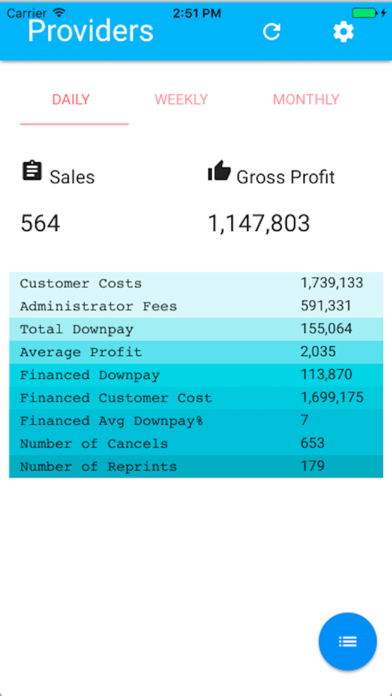Tap the blue floating list button
The image size is (392, 696).
point(348,641)
